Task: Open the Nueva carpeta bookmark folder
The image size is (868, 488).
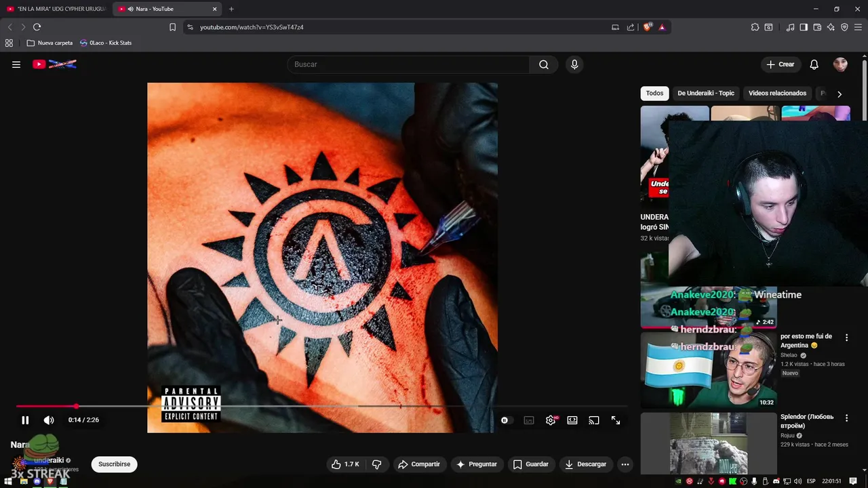Action: pyautogui.click(x=50, y=43)
